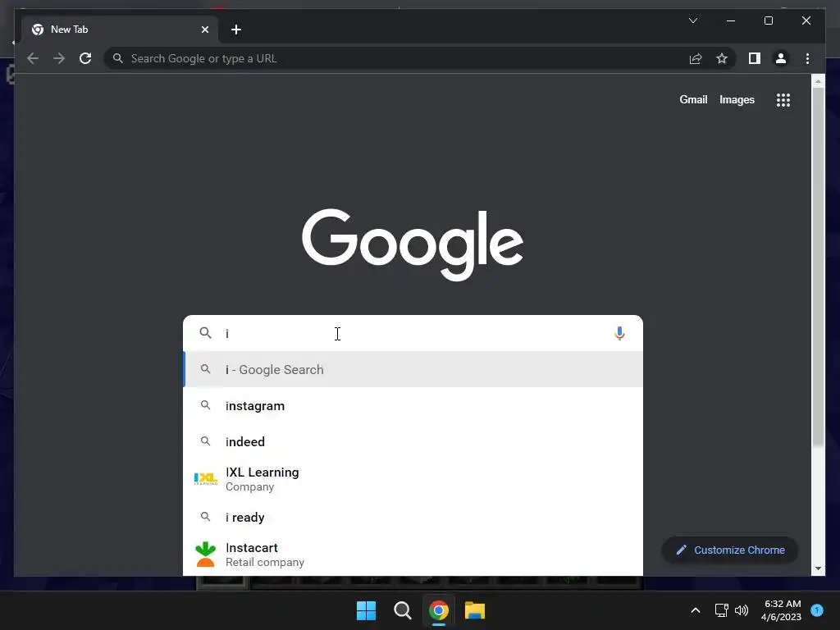Select the New Tab tab
840x630 pixels.
(x=120, y=30)
